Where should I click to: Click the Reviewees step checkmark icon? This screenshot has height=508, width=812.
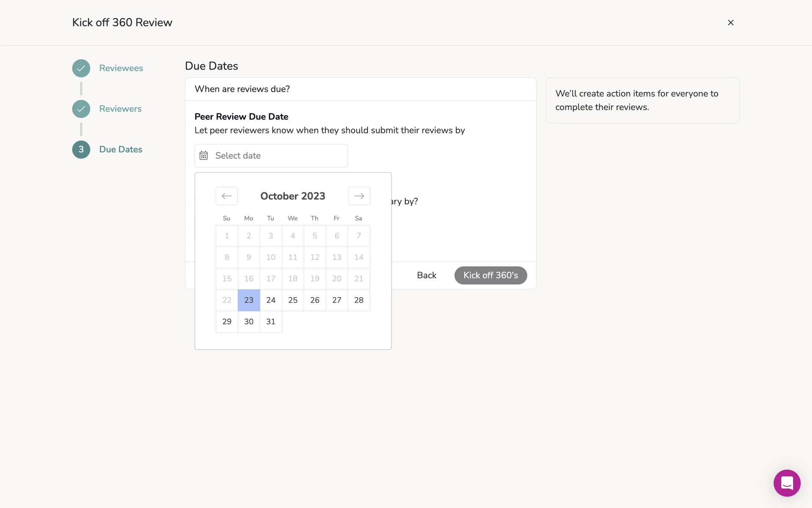[x=81, y=68]
